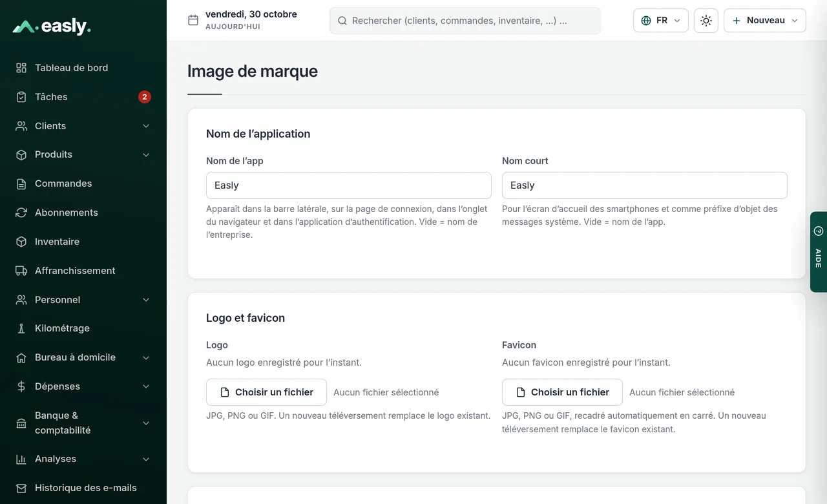Choose a file for the Favicon

click(x=562, y=392)
